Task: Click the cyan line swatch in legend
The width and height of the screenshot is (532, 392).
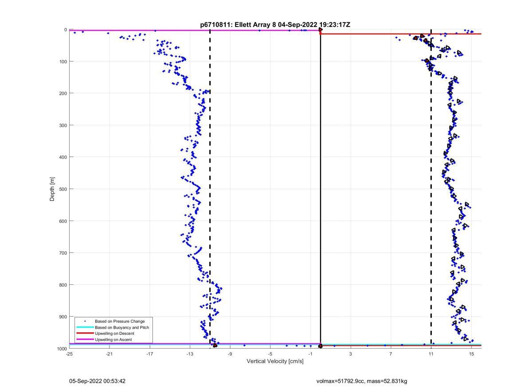Action: (x=85, y=327)
